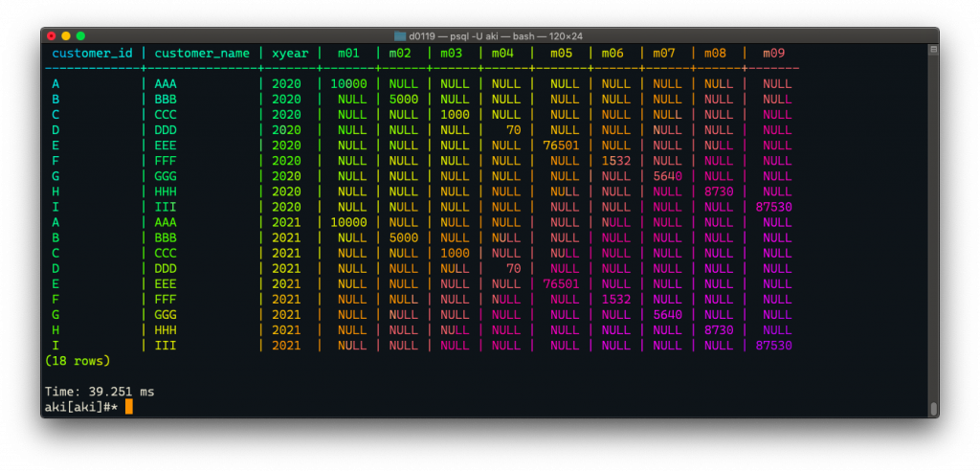Viewport: 980px width, 472px height.
Task: Click 10000 in the 2021 AAA row
Action: [348, 222]
